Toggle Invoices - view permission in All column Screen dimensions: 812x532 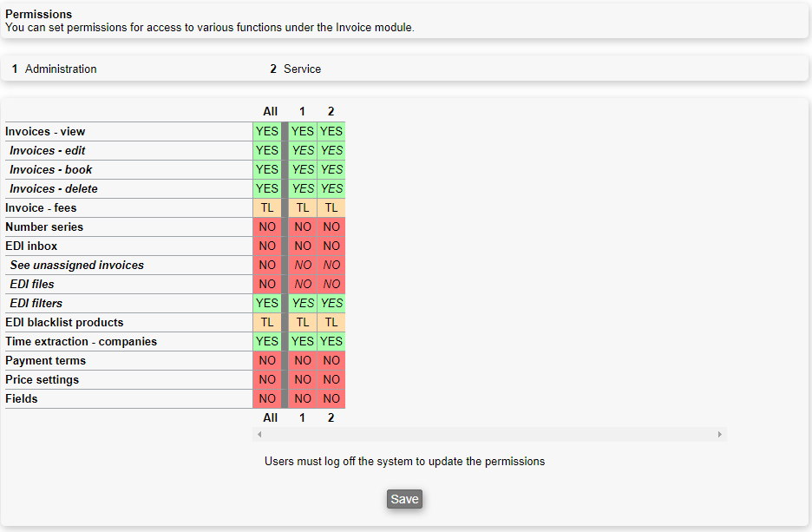[x=267, y=132]
